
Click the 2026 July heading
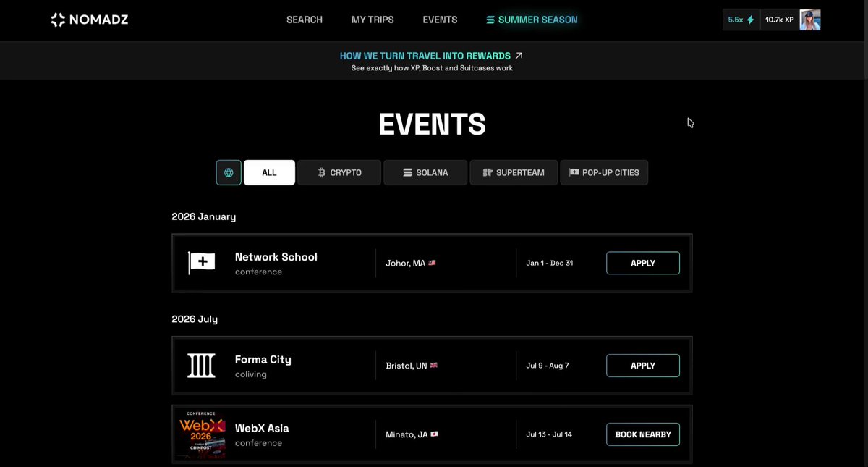(195, 319)
